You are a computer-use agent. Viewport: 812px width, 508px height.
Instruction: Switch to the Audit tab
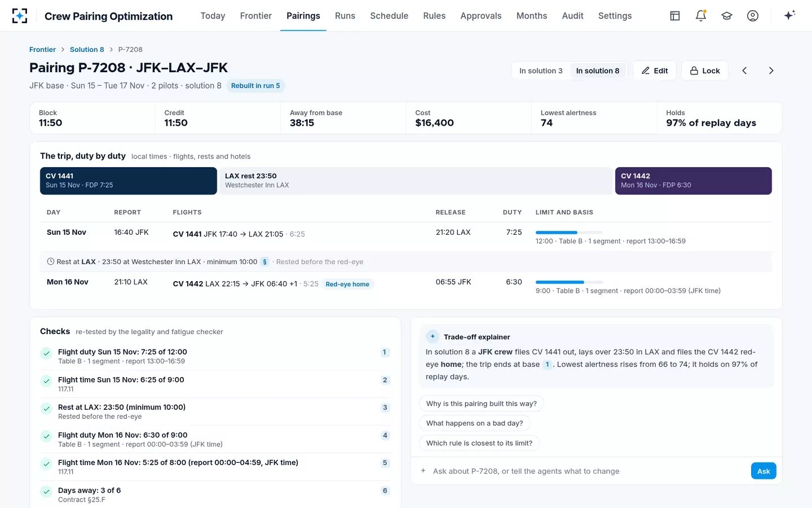[x=573, y=16]
